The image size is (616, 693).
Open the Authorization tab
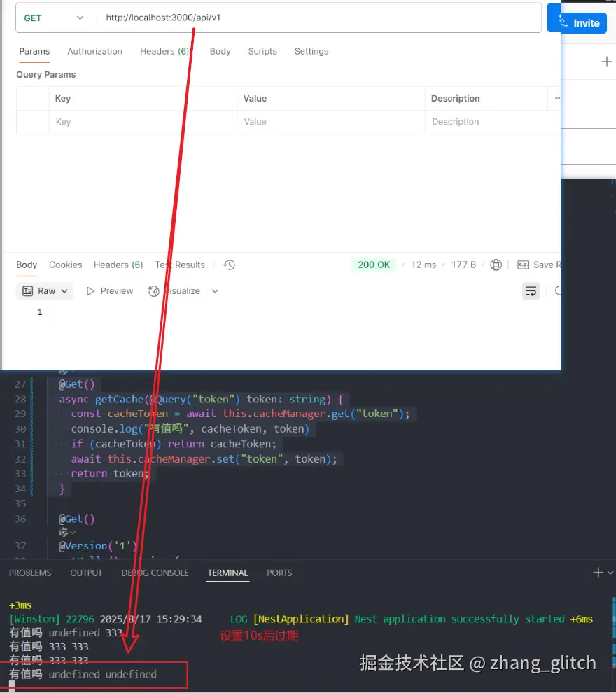pos(95,51)
